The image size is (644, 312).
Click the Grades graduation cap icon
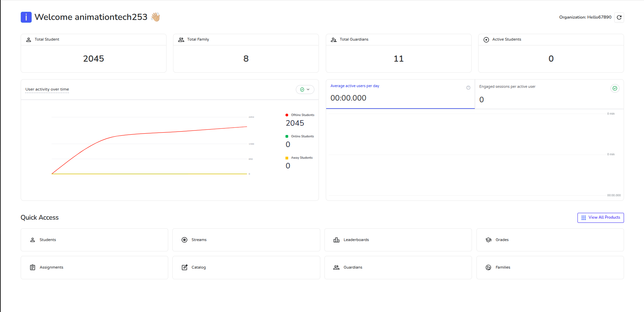coord(489,240)
